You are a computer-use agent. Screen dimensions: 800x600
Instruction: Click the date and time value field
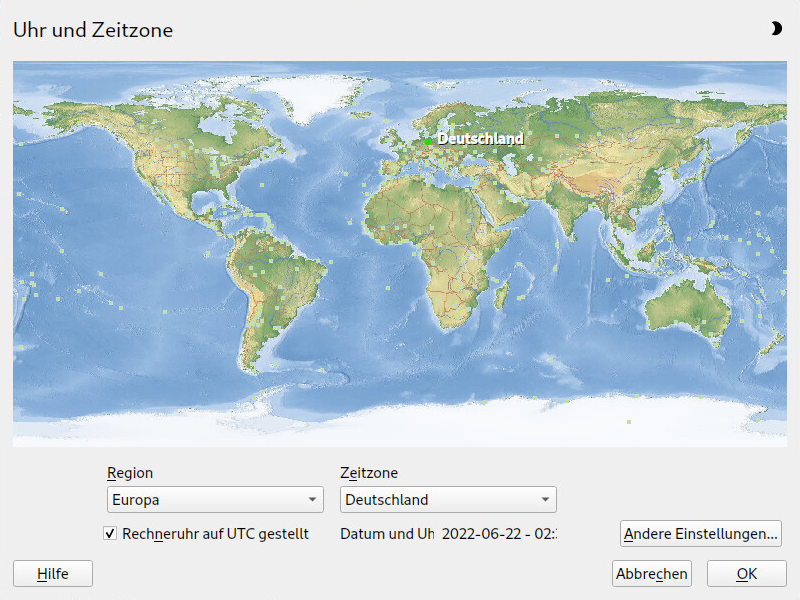[x=498, y=534]
